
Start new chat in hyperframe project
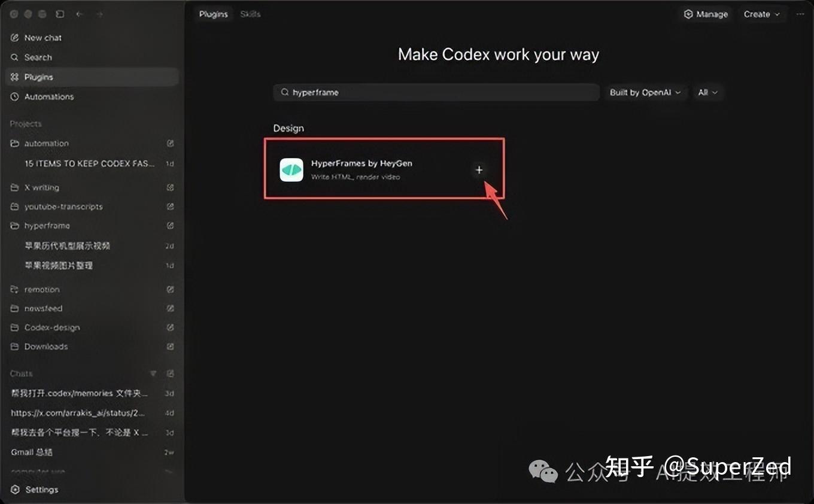point(170,226)
